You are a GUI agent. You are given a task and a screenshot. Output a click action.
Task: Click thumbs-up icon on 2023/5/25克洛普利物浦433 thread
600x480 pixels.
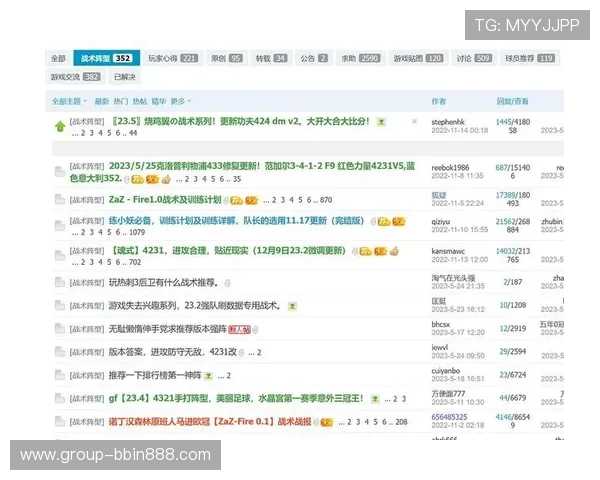click(x=166, y=179)
